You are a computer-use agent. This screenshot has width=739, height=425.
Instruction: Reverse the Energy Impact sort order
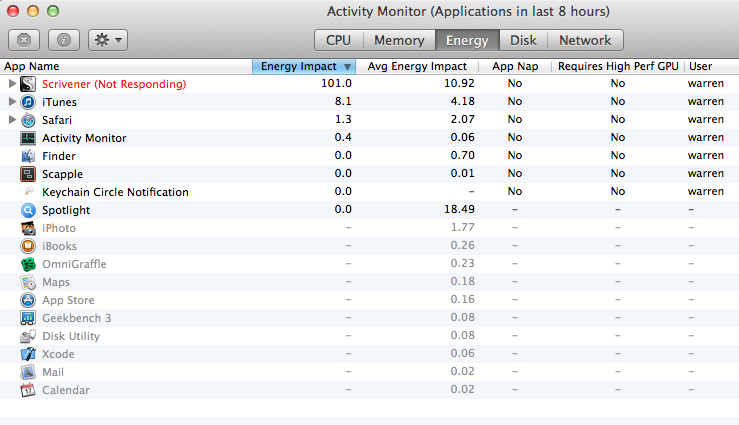click(304, 66)
